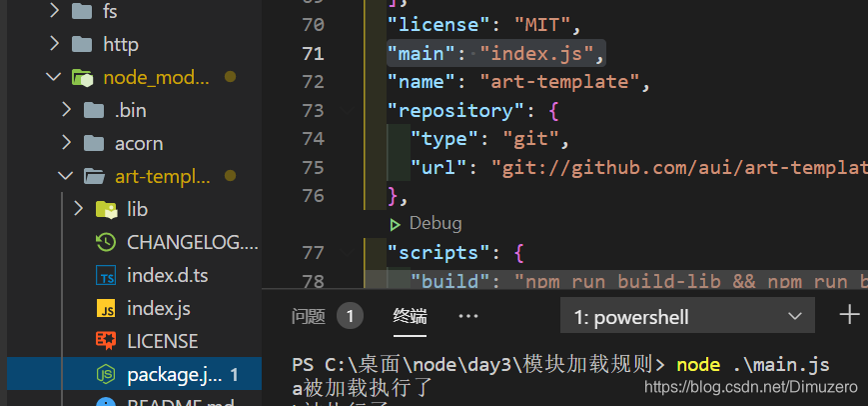Click line number 70 in the gutter

coord(314,25)
